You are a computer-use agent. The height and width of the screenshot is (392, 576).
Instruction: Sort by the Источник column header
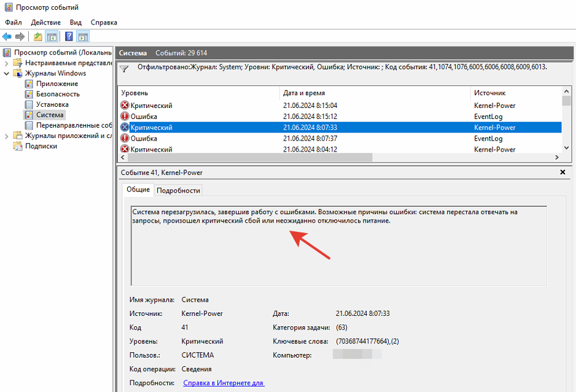click(516, 93)
